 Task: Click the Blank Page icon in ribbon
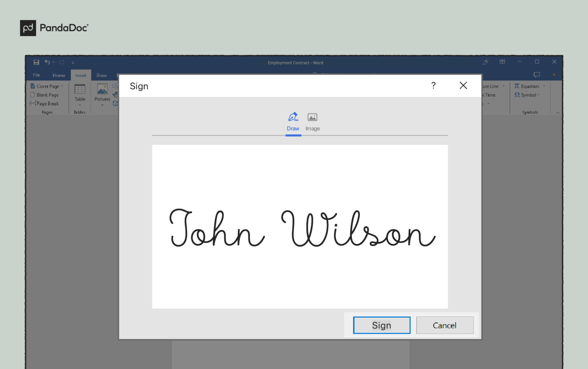(x=33, y=95)
